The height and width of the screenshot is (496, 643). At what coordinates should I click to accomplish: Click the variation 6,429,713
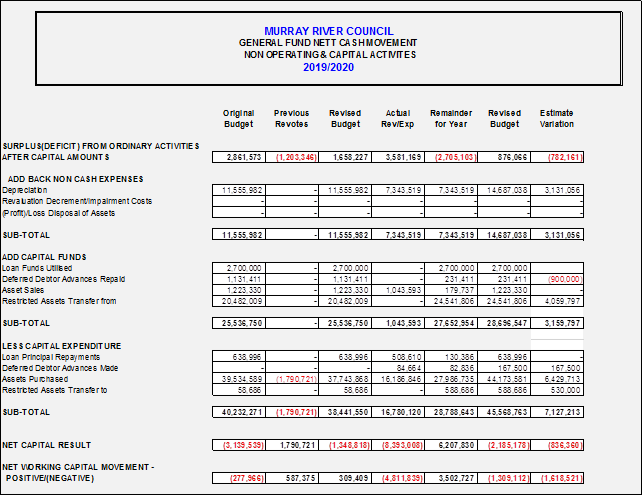[557, 379]
